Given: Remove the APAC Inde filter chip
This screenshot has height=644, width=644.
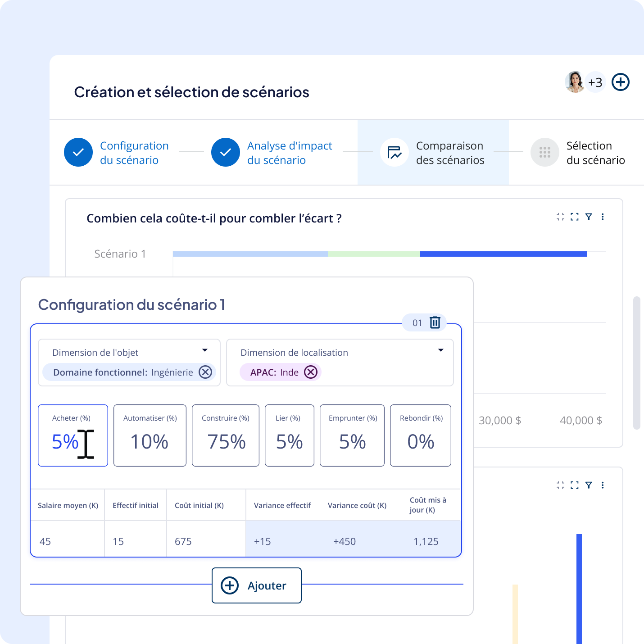Looking at the screenshot, I should [311, 372].
